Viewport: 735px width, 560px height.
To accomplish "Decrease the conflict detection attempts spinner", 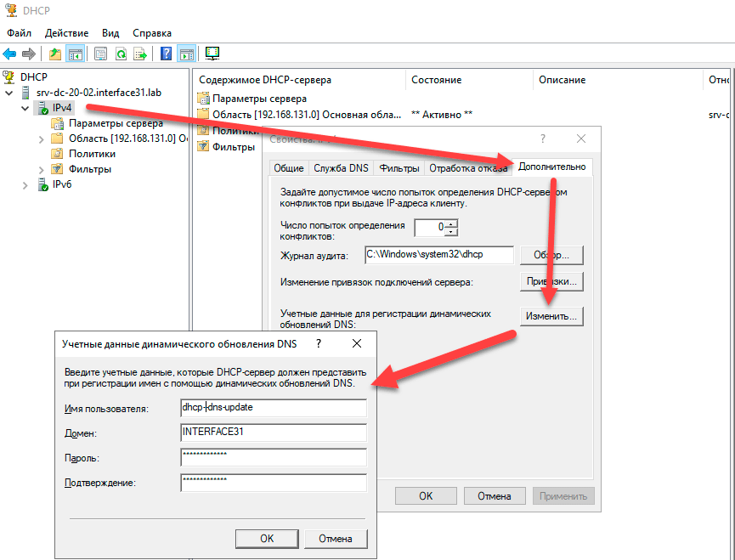I will [x=451, y=231].
